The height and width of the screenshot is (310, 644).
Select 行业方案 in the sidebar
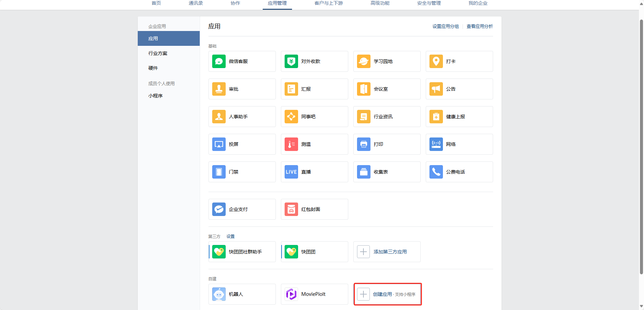158,53
